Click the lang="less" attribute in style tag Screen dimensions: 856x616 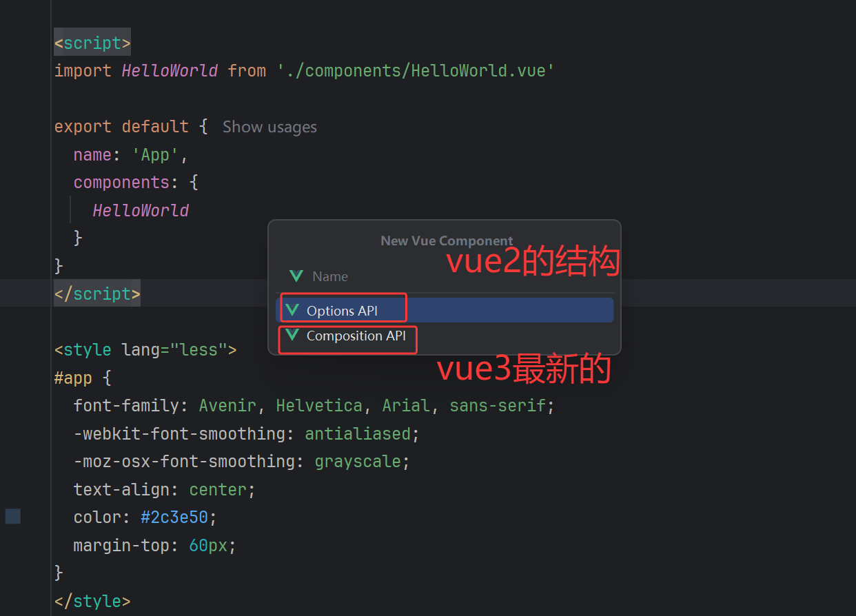coord(174,350)
